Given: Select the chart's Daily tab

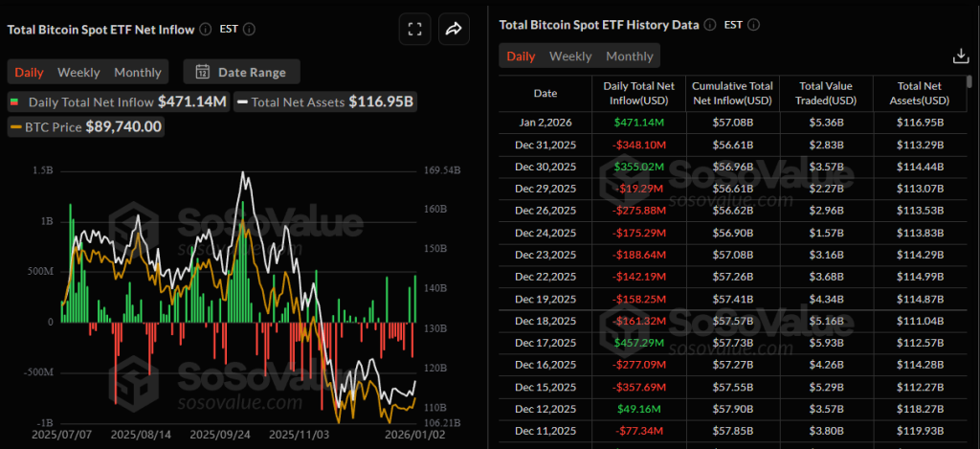Looking at the screenshot, I should (29, 72).
